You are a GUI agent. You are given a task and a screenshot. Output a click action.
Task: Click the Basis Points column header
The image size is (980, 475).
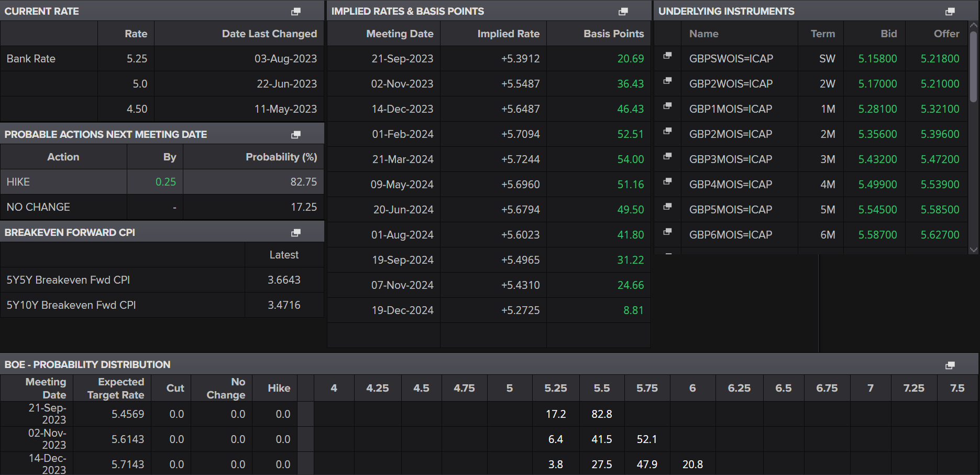point(613,34)
